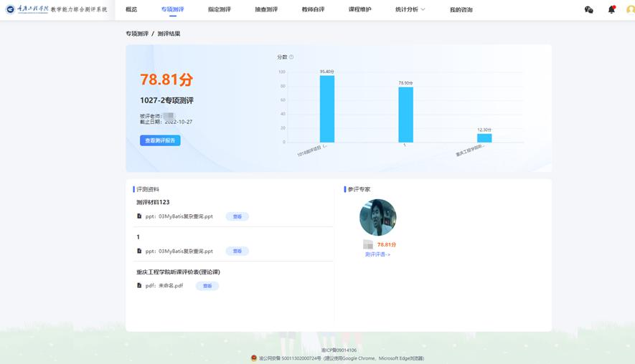This screenshot has width=635, height=364.
Task: Click file name pdf: 未命名.pdf
Action: 164,285
